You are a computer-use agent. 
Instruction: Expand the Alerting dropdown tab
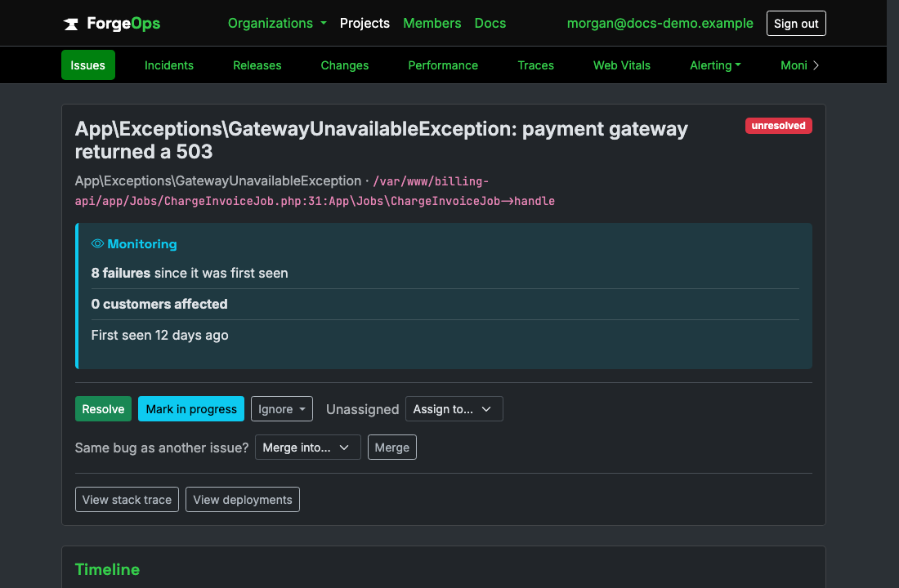coord(715,65)
